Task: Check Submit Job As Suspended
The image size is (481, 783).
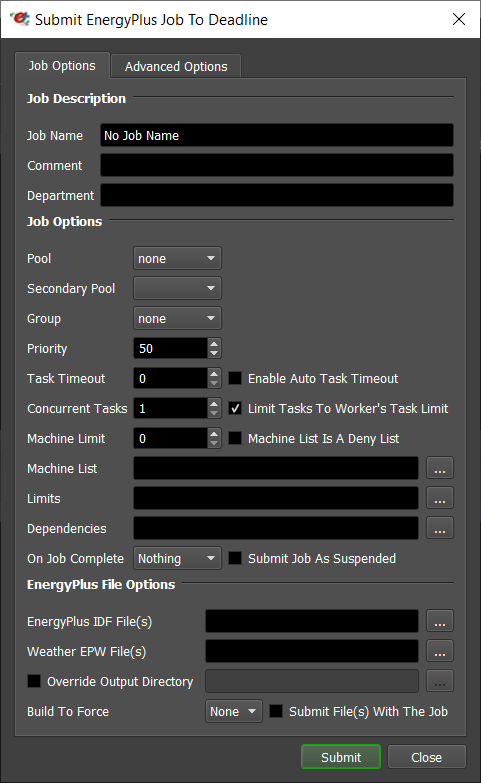Action: [235, 558]
